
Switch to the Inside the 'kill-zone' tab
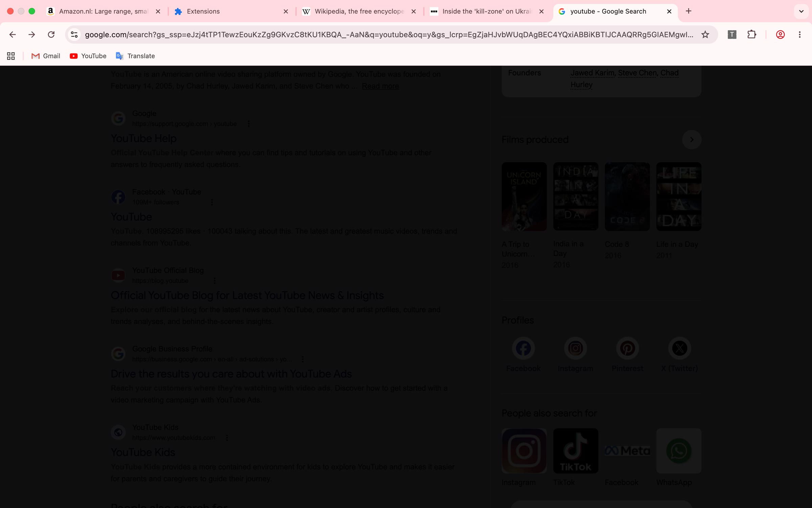[x=487, y=11]
